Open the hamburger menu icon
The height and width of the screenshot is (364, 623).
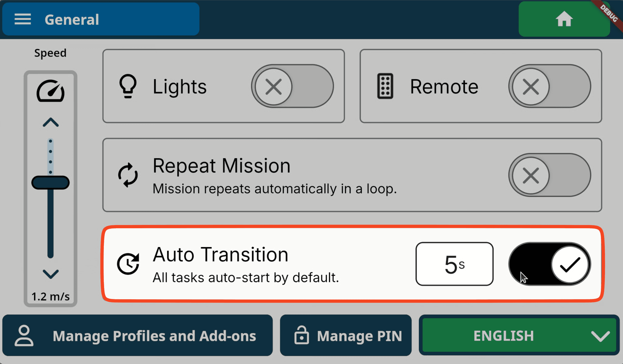pyautogui.click(x=23, y=19)
